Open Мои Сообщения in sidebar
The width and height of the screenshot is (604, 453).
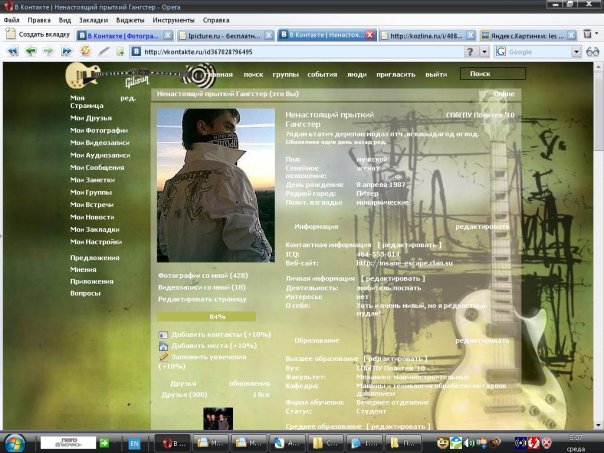point(97,167)
